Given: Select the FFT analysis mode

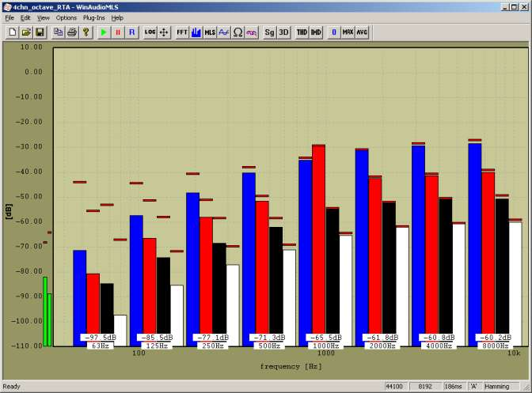Looking at the screenshot, I should click(182, 32).
